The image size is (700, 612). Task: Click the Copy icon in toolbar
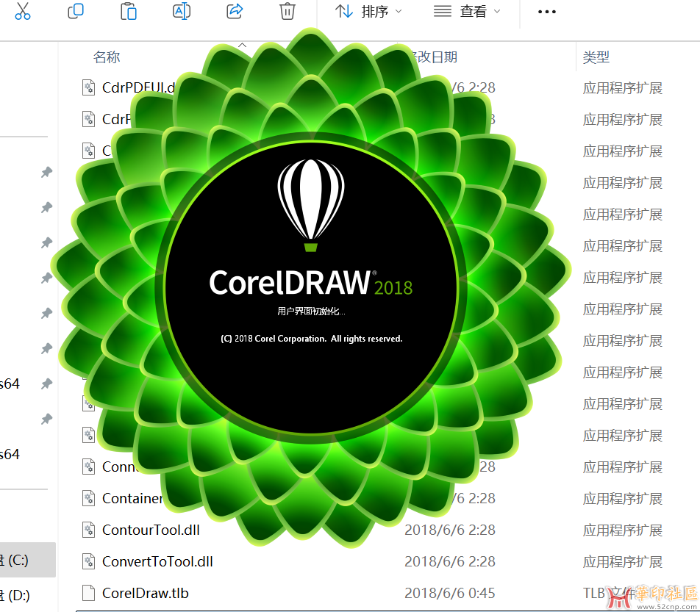click(x=76, y=11)
